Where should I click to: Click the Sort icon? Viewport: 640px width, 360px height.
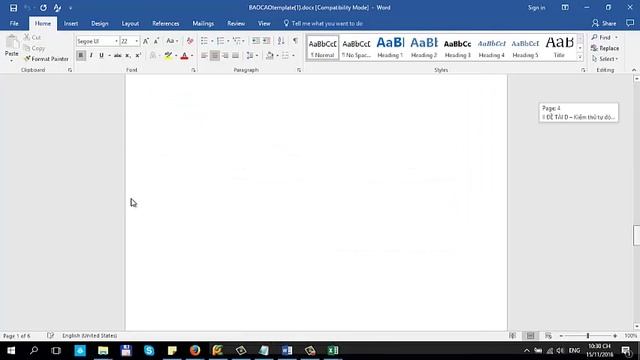pyautogui.click(x=281, y=41)
